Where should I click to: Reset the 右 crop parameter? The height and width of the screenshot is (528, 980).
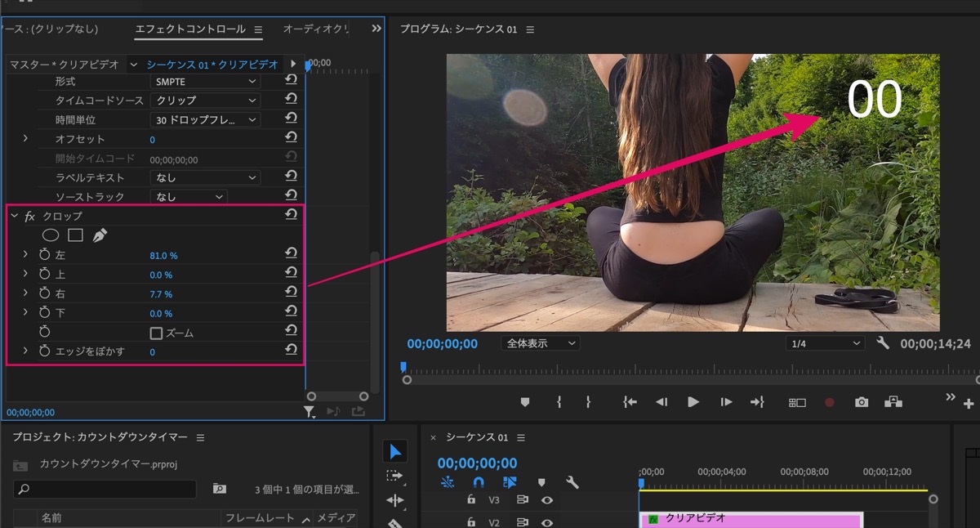pyautogui.click(x=291, y=293)
